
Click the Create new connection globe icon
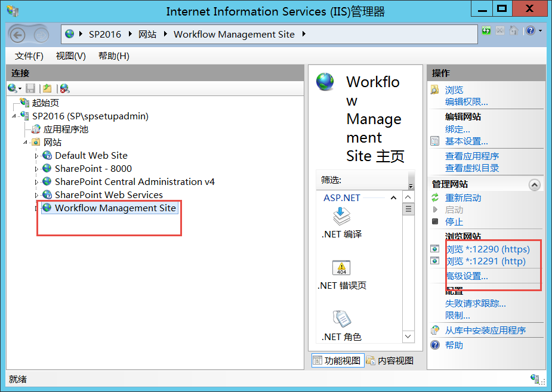[x=12, y=88]
